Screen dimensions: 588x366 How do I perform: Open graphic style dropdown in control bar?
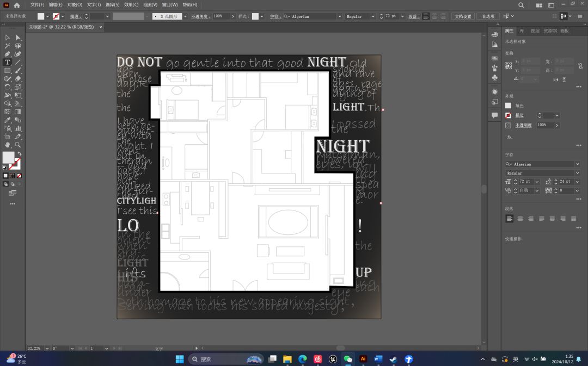(x=262, y=16)
